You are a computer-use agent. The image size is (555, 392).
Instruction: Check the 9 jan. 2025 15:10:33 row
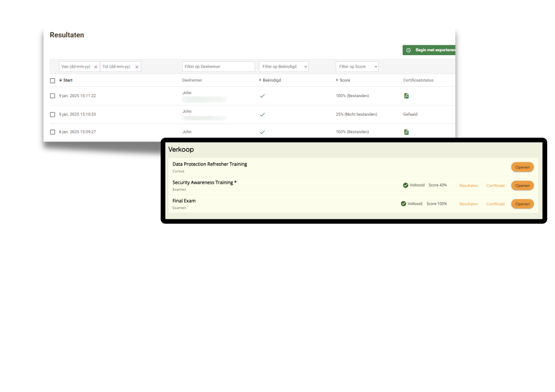pyautogui.click(x=52, y=115)
